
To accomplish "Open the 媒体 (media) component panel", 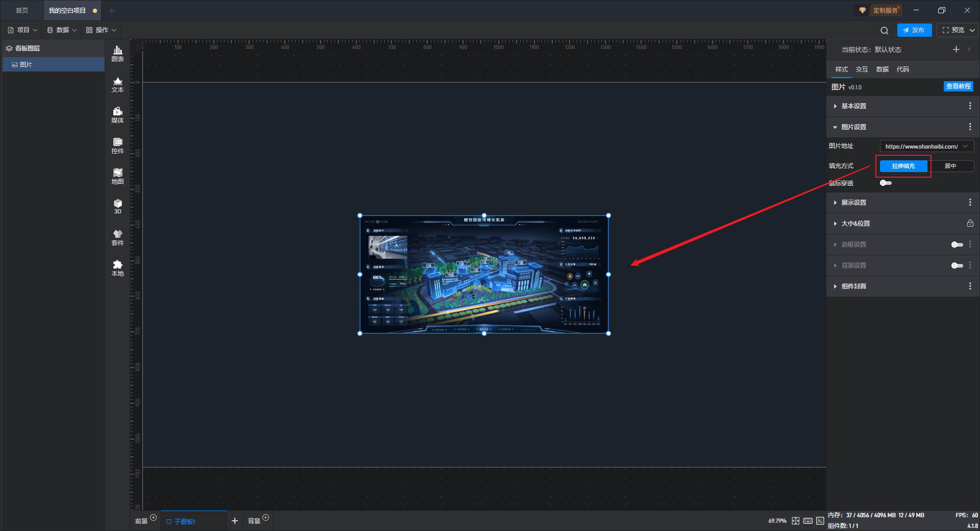I will pos(117,115).
